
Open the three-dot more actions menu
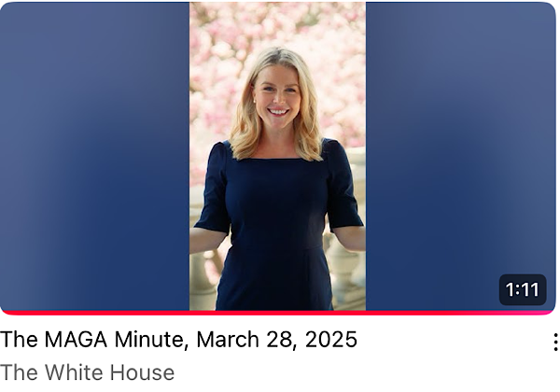(x=555, y=342)
